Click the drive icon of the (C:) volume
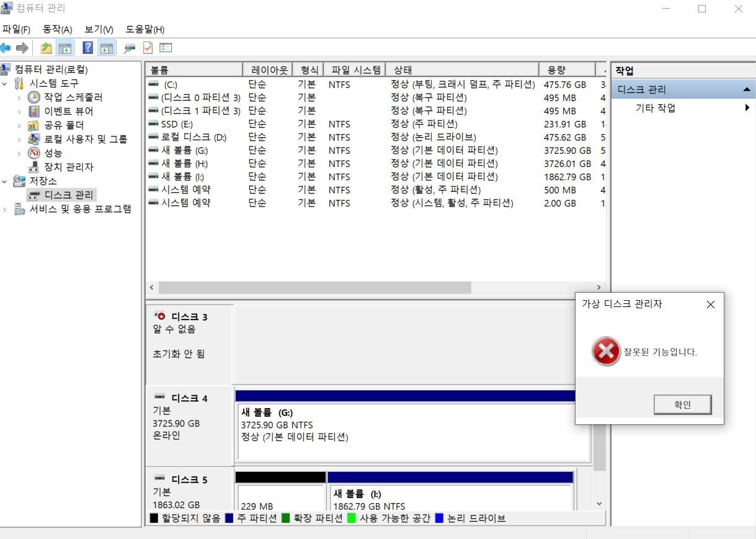Viewport: 756px width, 539px height. [x=153, y=84]
